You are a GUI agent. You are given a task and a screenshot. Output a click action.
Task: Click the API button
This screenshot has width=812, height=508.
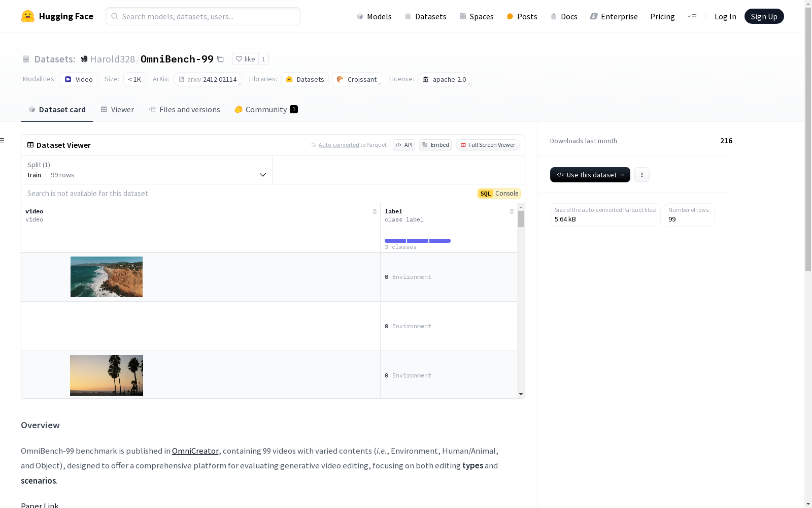(x=404, y=145)
